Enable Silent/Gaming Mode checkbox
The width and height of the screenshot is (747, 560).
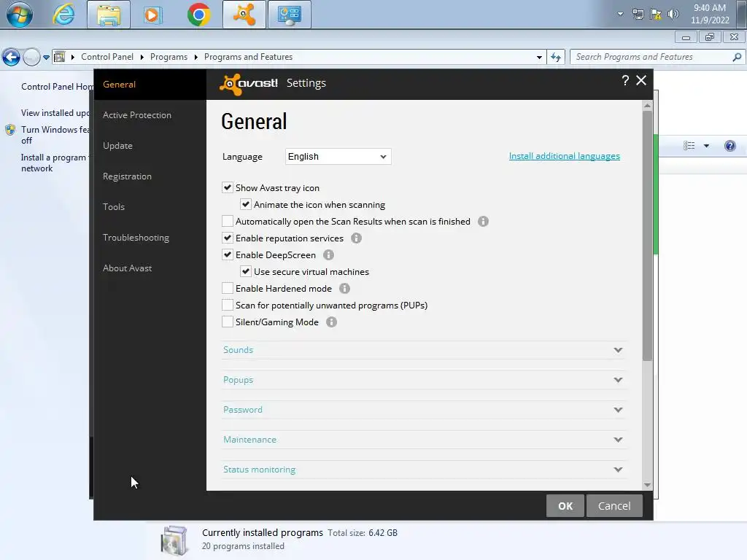click(x=228, y=322)
